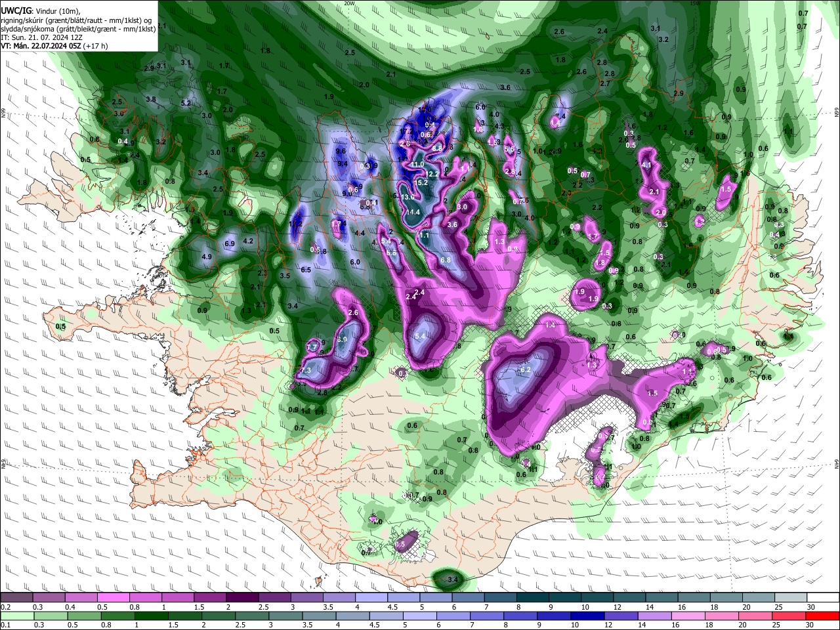Image resolution: width=840 pixels, height=630 pixels.
Task: Click the "4.9" precipitation value on the map
Action: (207, 257)
